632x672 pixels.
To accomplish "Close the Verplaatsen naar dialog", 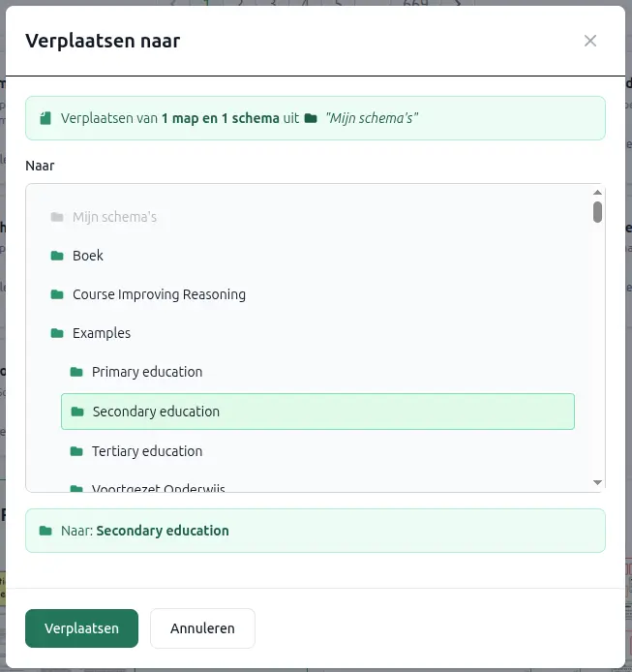I will [x=590, y=41].
